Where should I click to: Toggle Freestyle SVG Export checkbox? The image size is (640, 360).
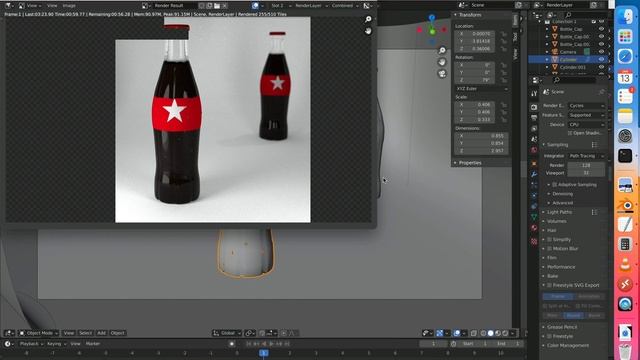click(549, 285)
